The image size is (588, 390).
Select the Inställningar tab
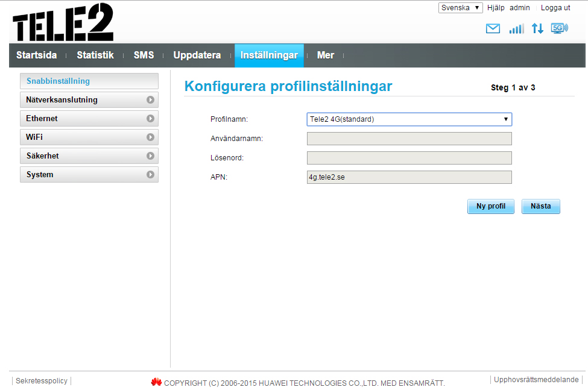pyautogui.click(x=269, y=55)
